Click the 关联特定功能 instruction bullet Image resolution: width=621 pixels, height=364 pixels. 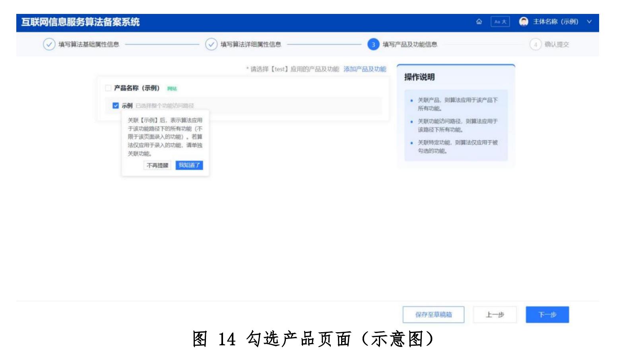point(457,147)
